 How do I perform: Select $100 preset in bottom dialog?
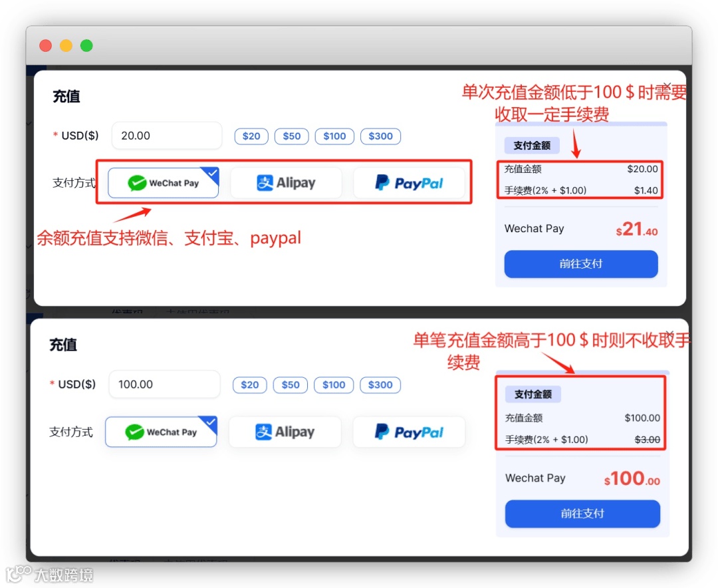point(334,385)
